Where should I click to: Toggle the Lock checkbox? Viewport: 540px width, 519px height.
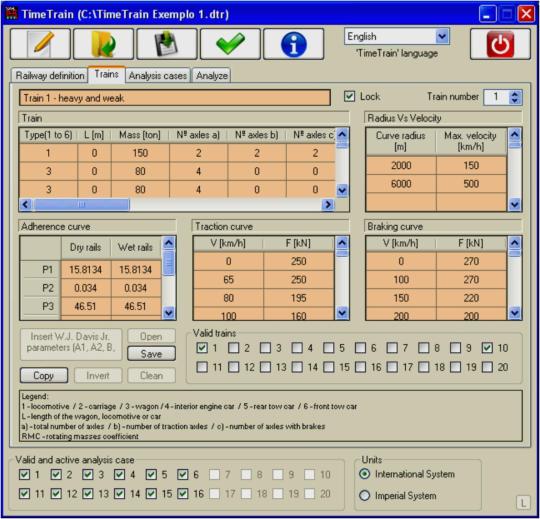point(350,96)
